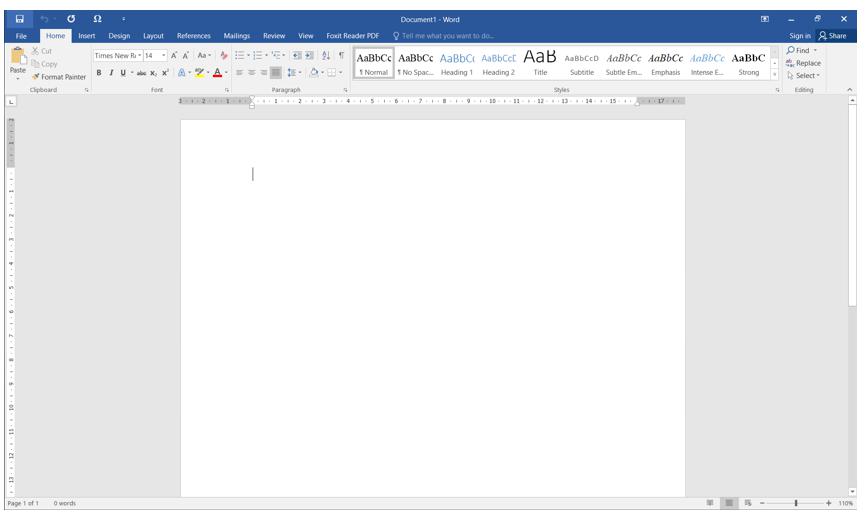Toggle Show/Hide paragraph marks
The height and width of the screenshot is (517, 866).
(x=341, y=56)
